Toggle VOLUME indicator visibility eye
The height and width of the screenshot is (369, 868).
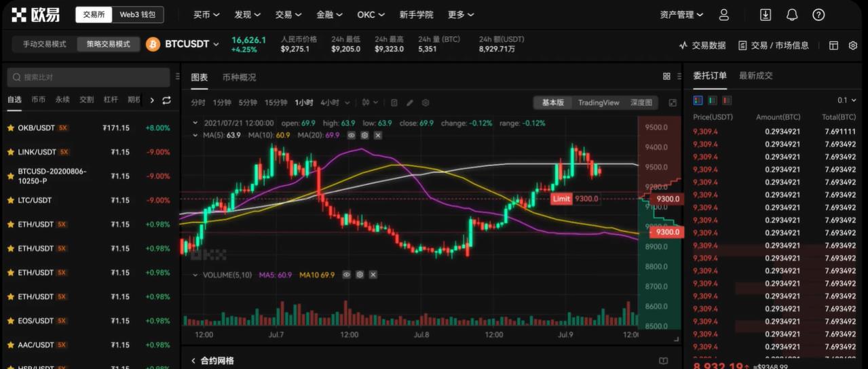click(x=347, y=275)
